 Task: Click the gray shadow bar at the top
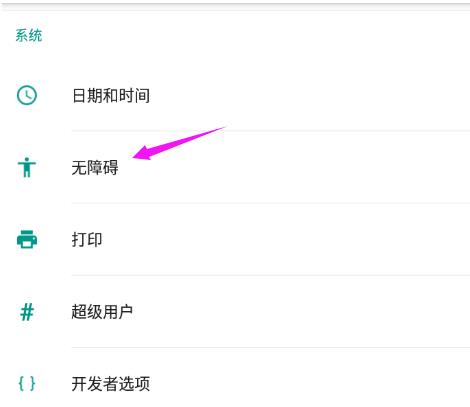[235, 6]
